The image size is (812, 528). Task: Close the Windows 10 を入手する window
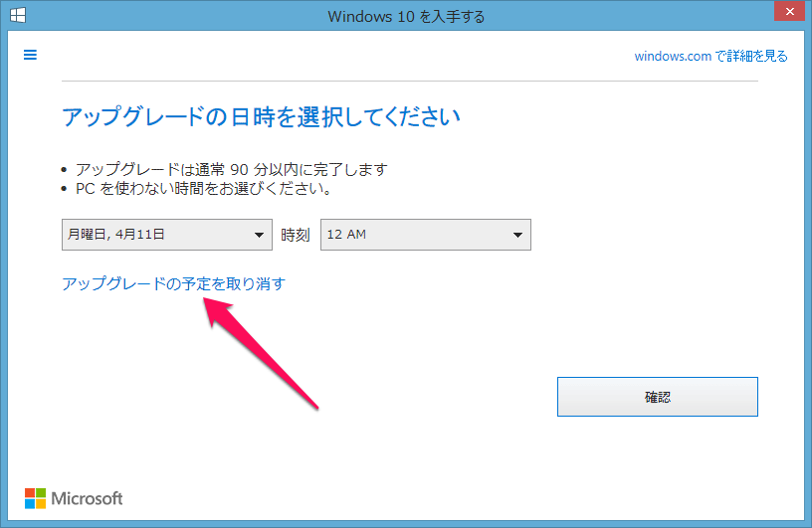coord(790,11)
